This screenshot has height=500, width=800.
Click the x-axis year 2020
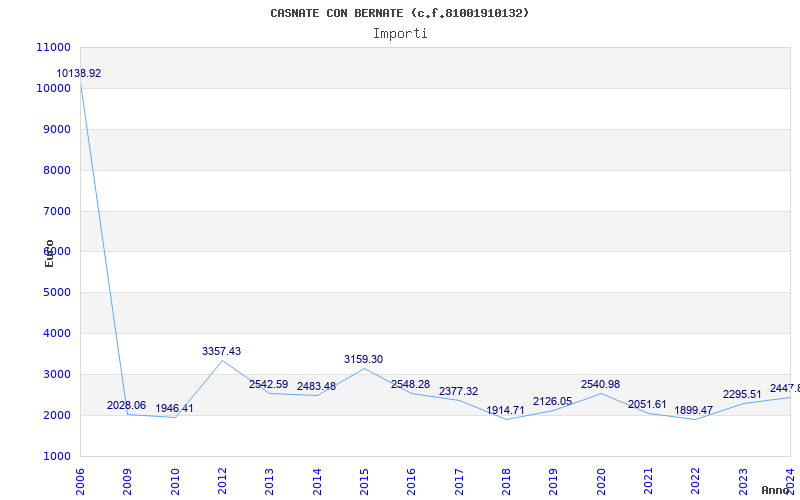point(601,482)
